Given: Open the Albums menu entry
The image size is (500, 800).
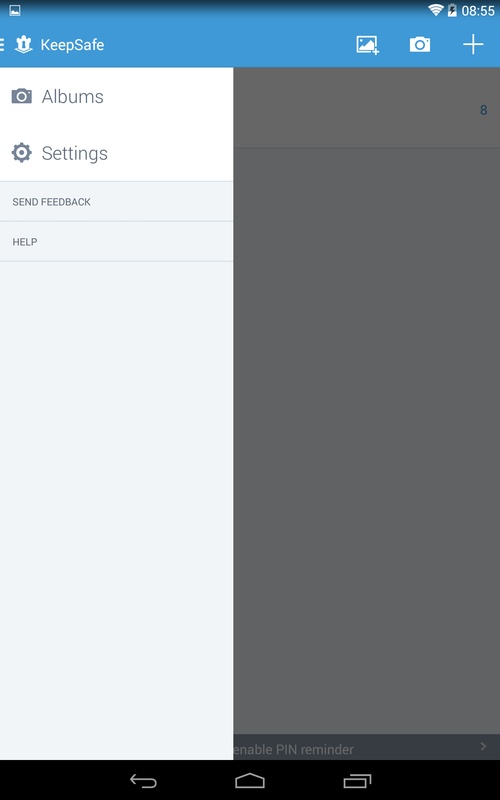Looking at the screenshot, I should (x=116, y=96).
